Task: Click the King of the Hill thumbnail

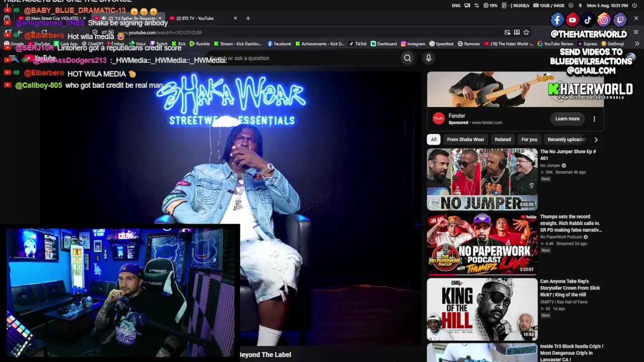Action: (482, 309)
